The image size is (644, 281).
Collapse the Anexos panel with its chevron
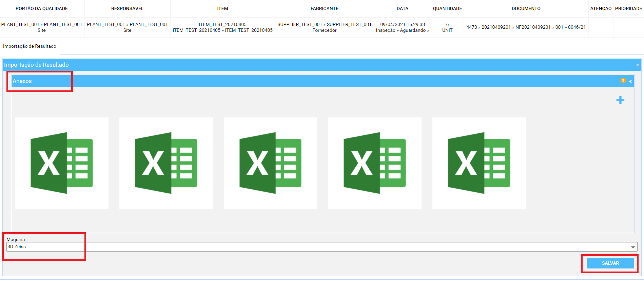630,81
